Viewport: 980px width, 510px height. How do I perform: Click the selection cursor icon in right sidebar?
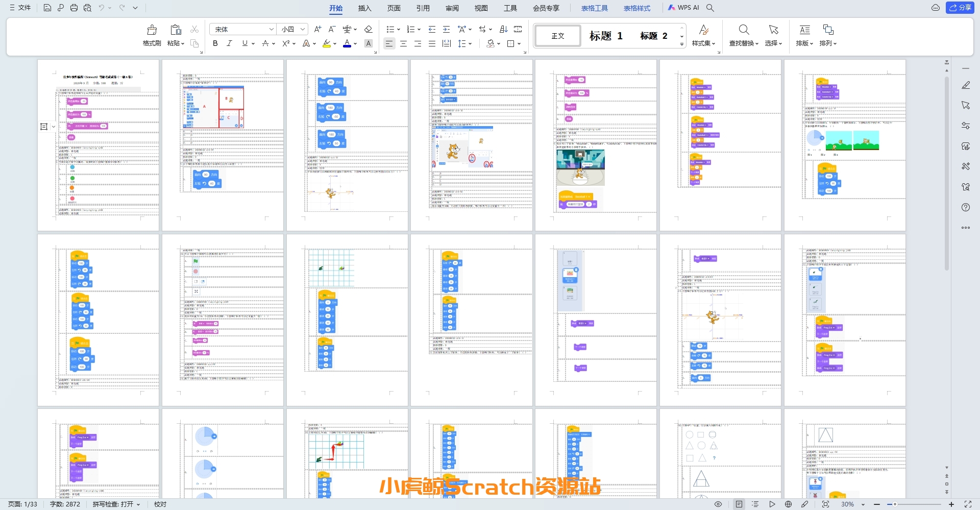point(966,105)
